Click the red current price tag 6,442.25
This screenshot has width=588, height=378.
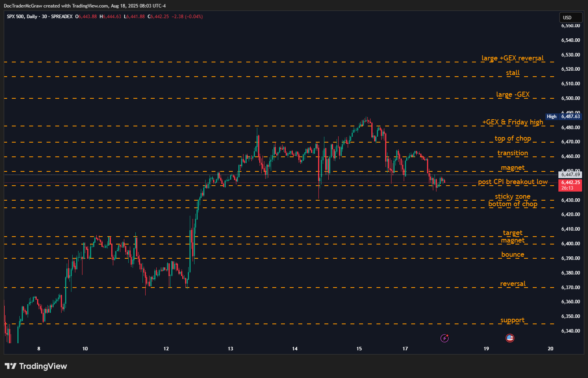tap(571, 185)
